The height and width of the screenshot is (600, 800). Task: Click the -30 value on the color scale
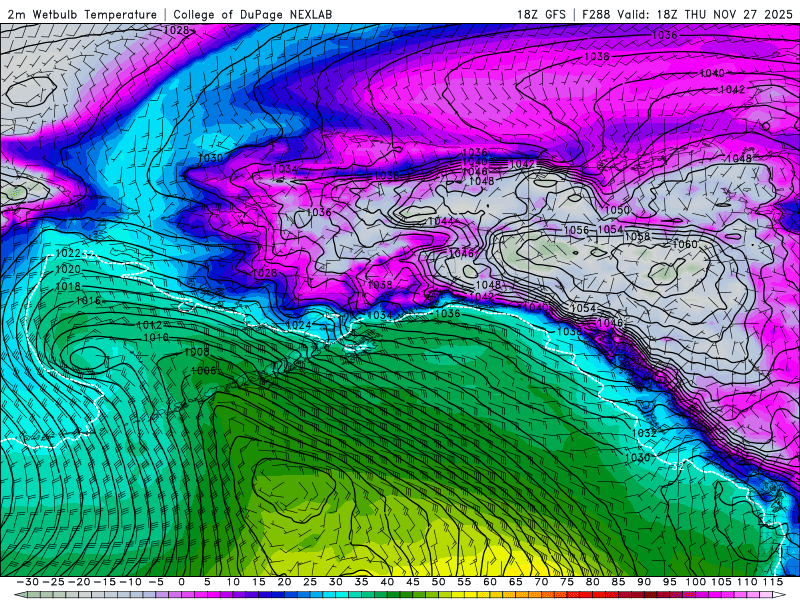click(x=28, y=582)
